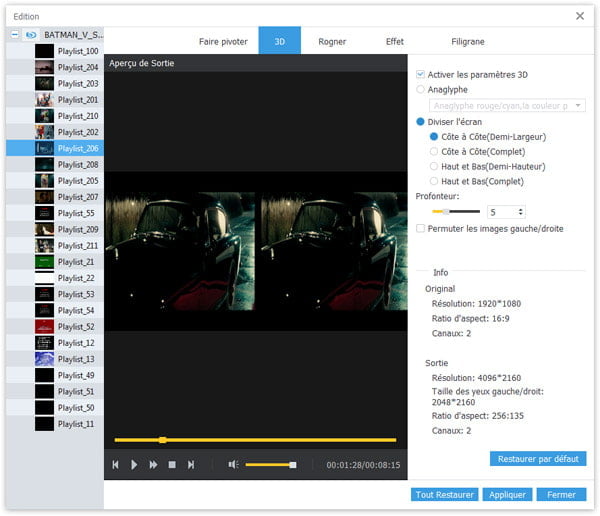Select Playlist_205 in the list
The image size is (600, 516).
[x=55, y=181]
